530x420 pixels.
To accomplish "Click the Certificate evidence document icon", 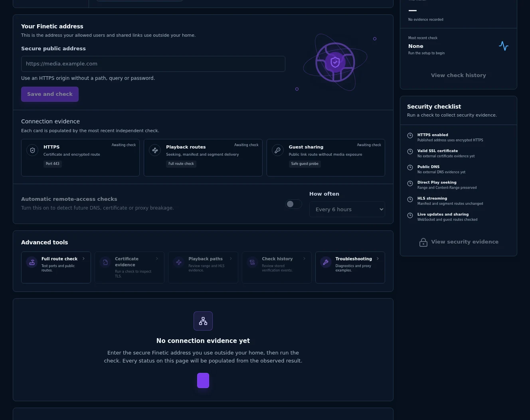I will (x=105, y=262).
